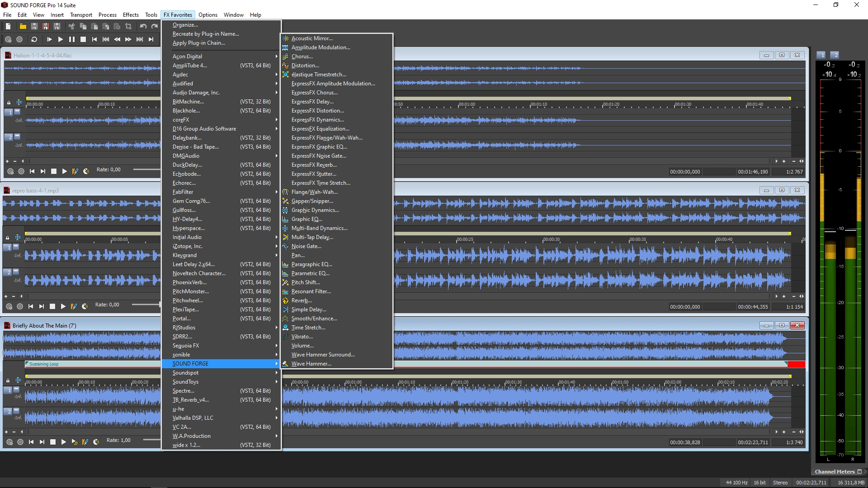The width and height of the screenshot is (868, 488).
Task: Click the Rate slider in repro bass window
Action: click(x=146, y=305)
